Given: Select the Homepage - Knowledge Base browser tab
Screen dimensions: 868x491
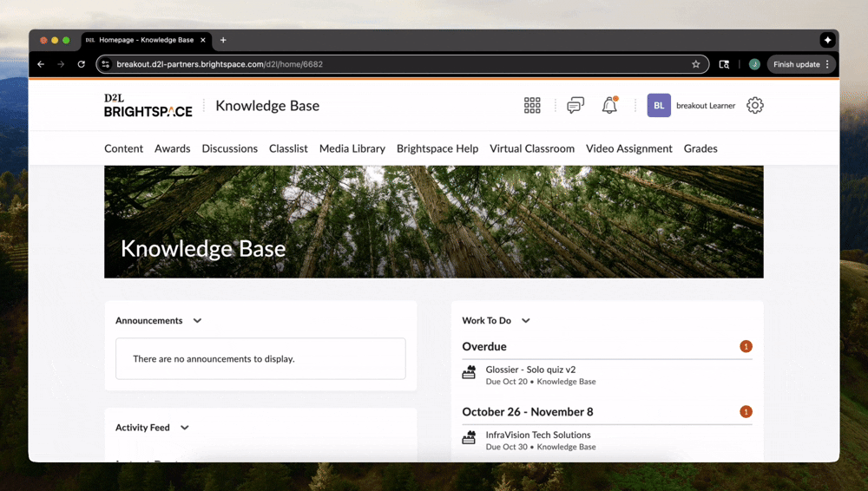Looking at the screenshot, I should point(146,40).
